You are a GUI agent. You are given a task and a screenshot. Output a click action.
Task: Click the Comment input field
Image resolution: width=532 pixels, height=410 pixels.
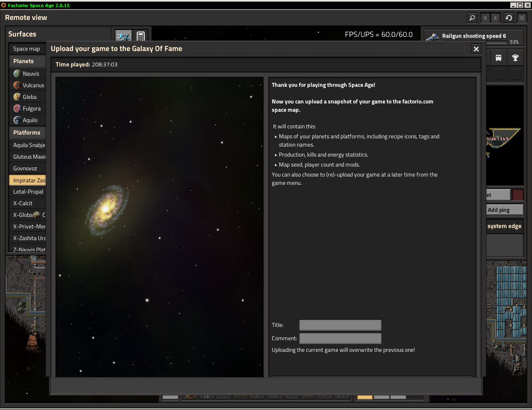tap(340, 339)
